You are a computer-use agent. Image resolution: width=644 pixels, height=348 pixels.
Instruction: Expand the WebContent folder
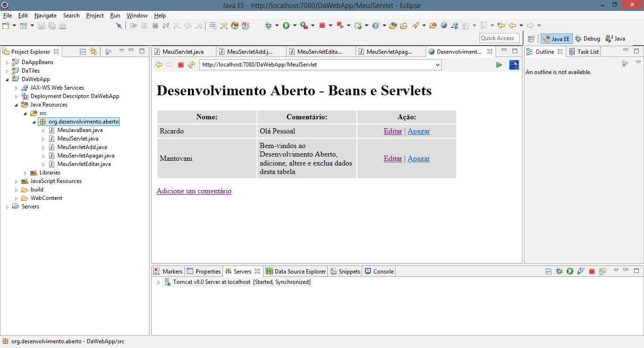point(16,198)
